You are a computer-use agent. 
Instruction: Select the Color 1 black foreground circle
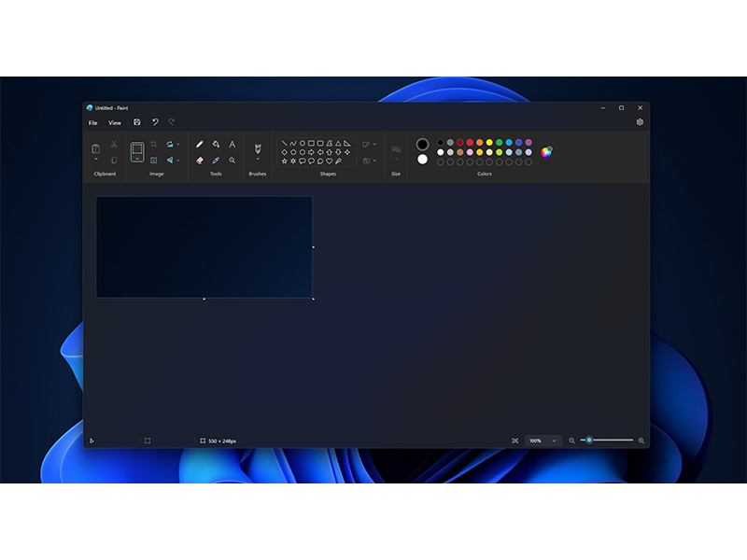coord(422,145)
